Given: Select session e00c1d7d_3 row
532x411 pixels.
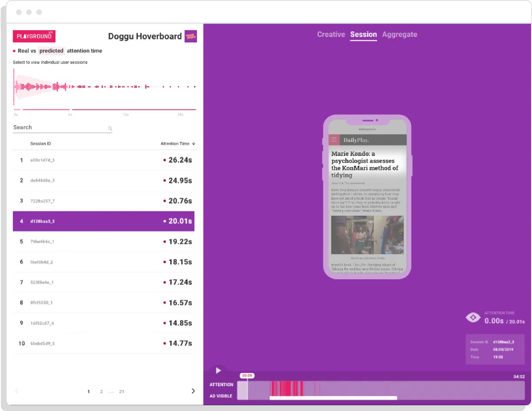Looking at the screenshot, I should click(x=104, y=160).
